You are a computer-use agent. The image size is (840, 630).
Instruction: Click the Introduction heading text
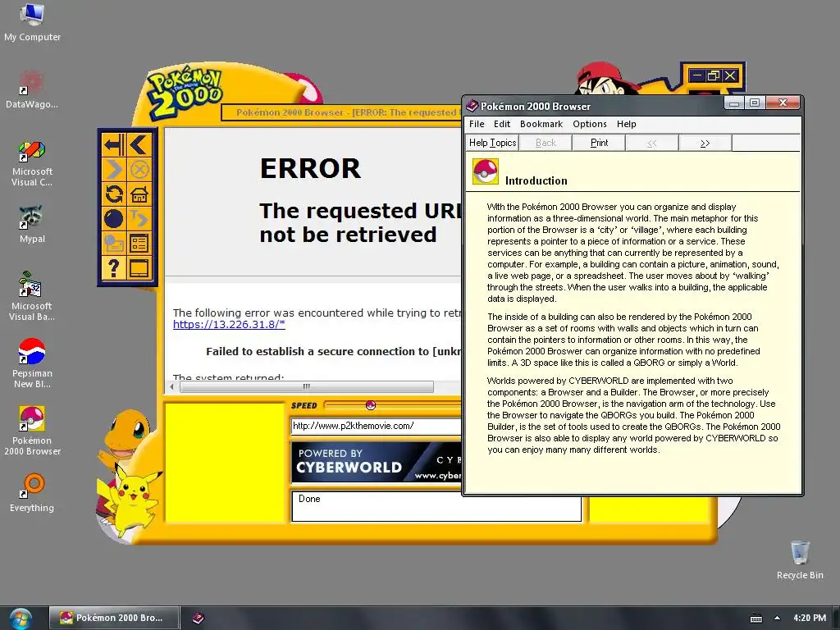[536, 180]
